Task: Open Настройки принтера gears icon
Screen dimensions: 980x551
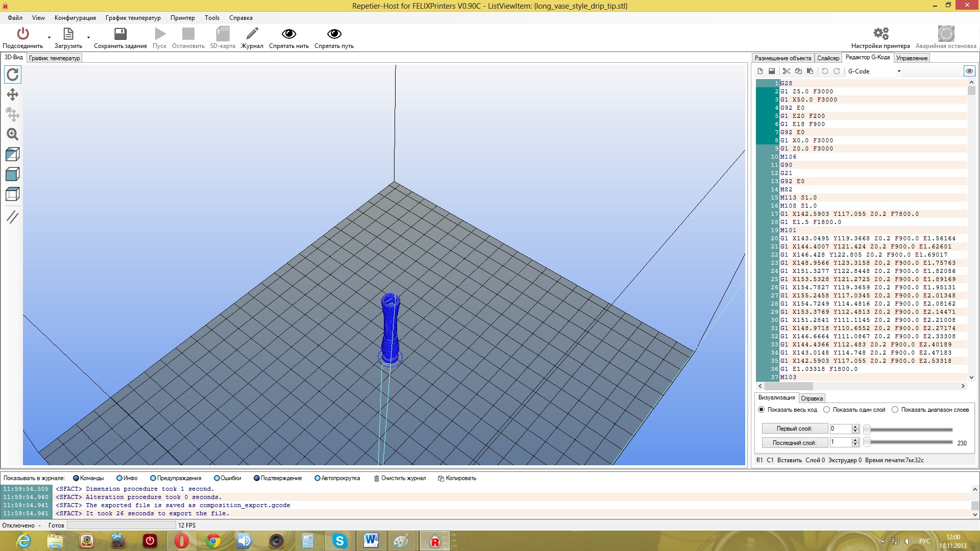Action: click(x=881, y=34)
